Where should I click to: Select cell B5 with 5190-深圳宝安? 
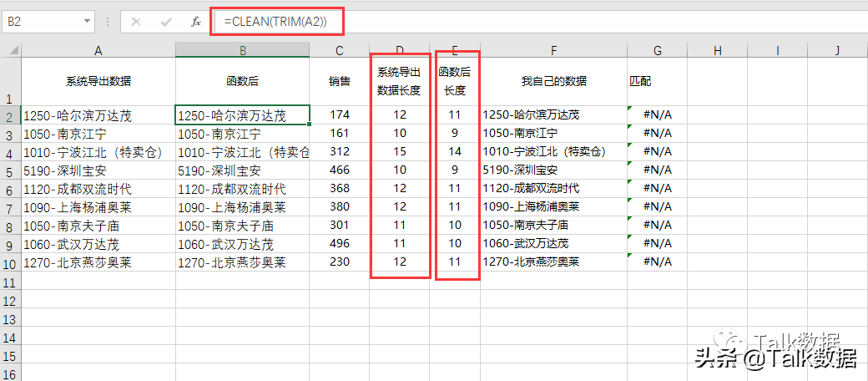[x=243, y=170]
